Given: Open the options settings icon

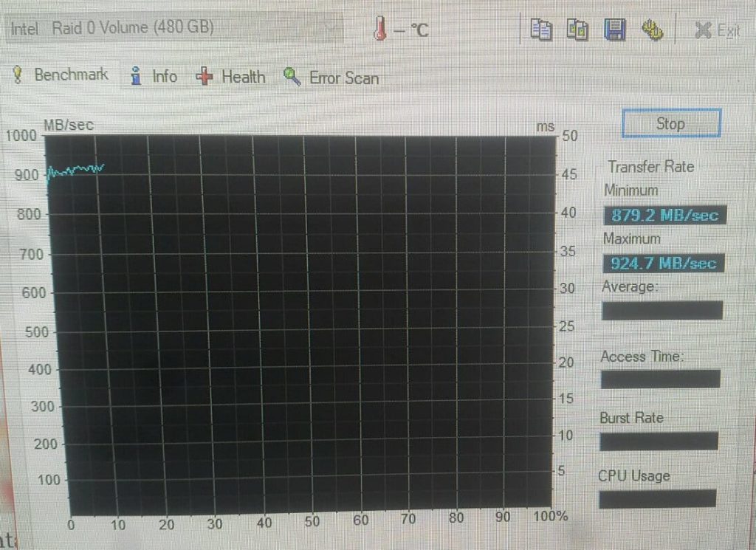Looking at the screenshot, I should click(652, 30).
